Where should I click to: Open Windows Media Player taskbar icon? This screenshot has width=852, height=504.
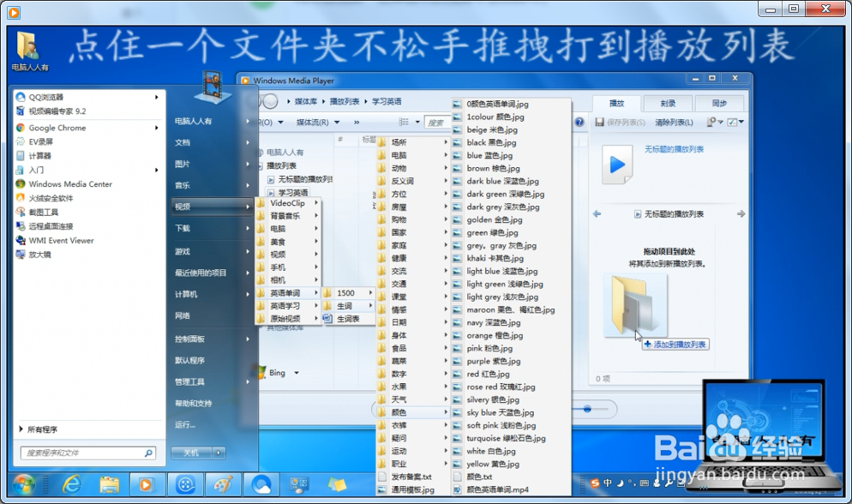(145, 484)
